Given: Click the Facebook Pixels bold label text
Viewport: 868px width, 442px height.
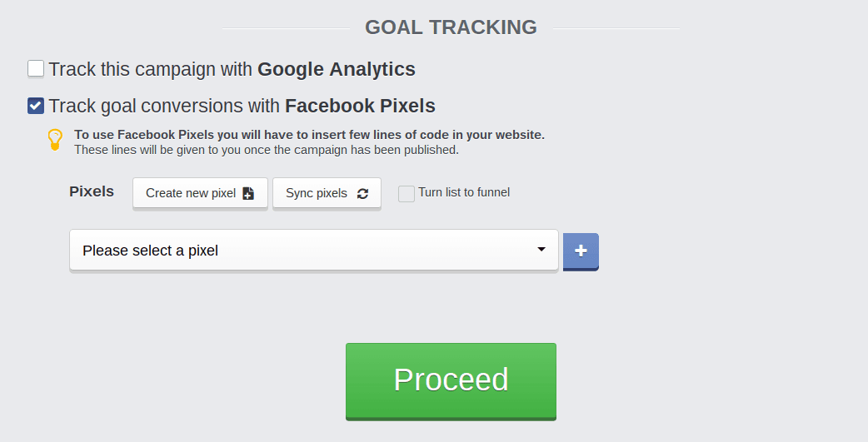Looking at the screenshot, I should 361,106.
